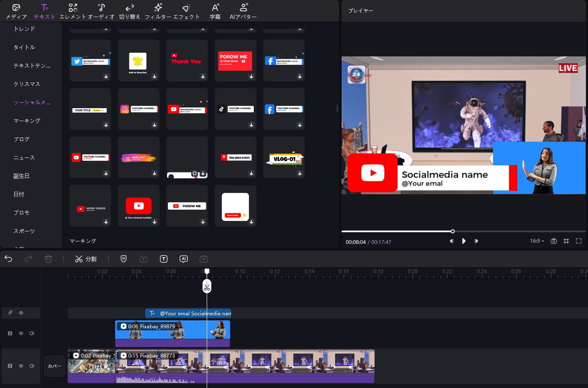Open the メディア media panel
The width and height of the screenshot is (588, 388).
coord(16,11)
